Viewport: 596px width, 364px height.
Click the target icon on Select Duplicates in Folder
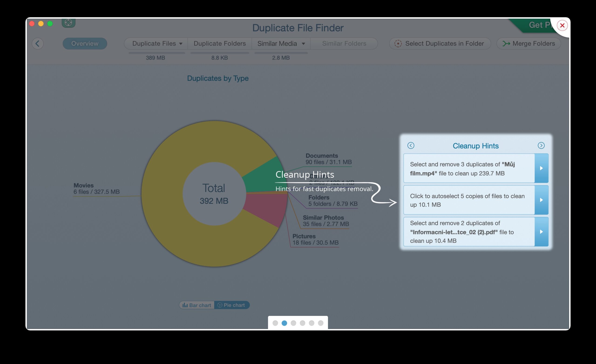[x=398, y=43]
